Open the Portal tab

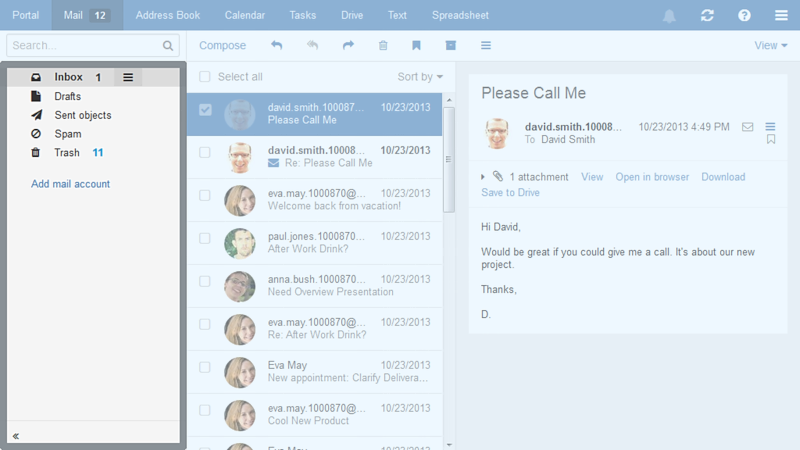point(26,15)
